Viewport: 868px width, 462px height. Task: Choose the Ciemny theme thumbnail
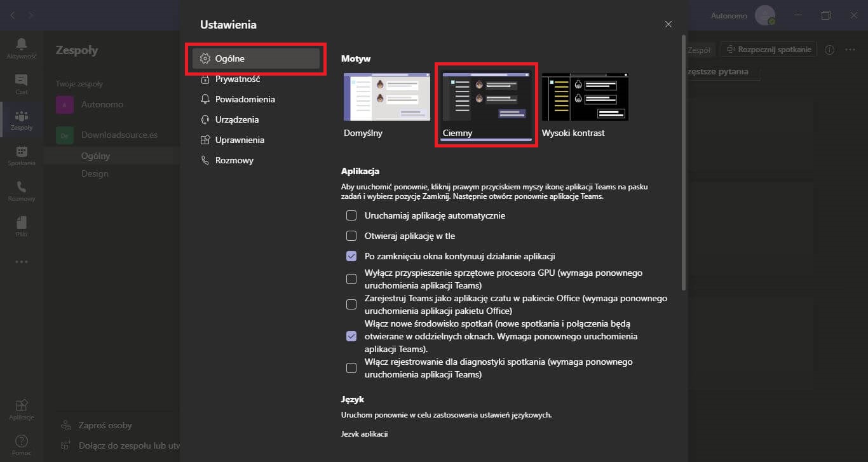486,97
